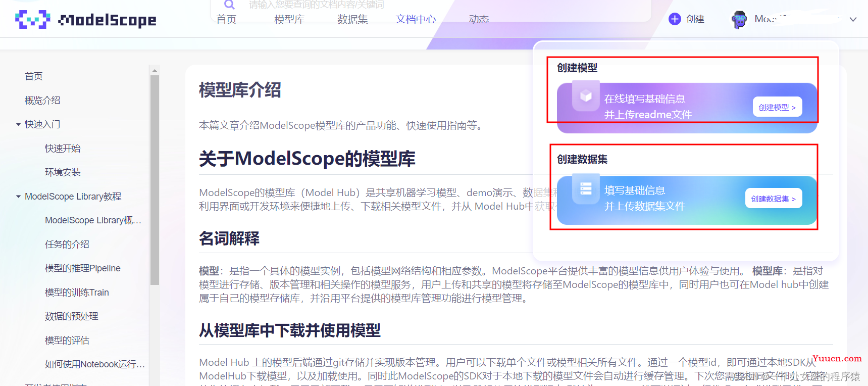Viewport: 868px width, 386px height.
Task: Open 数据的预处理 sidebar item
Action: 72,316
